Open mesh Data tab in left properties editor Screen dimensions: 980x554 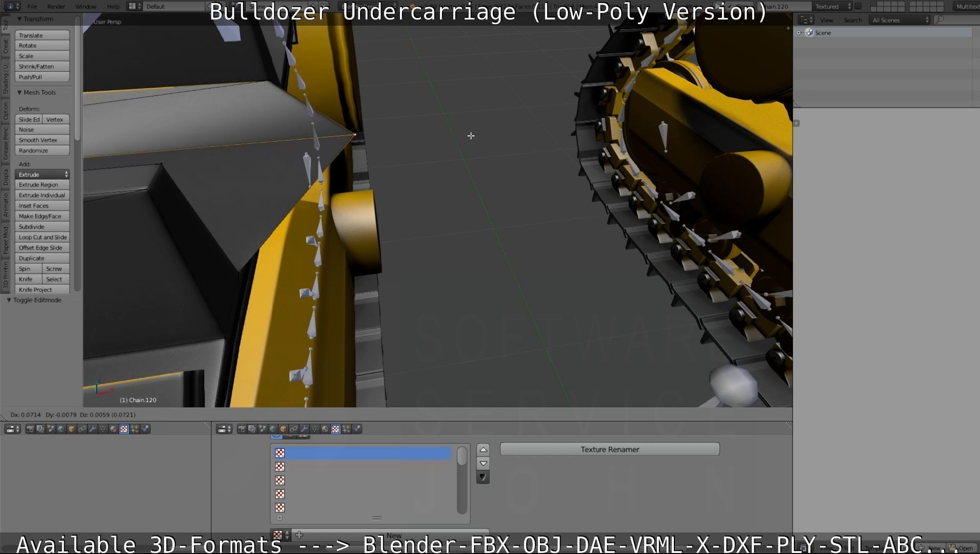pos(103,429)
